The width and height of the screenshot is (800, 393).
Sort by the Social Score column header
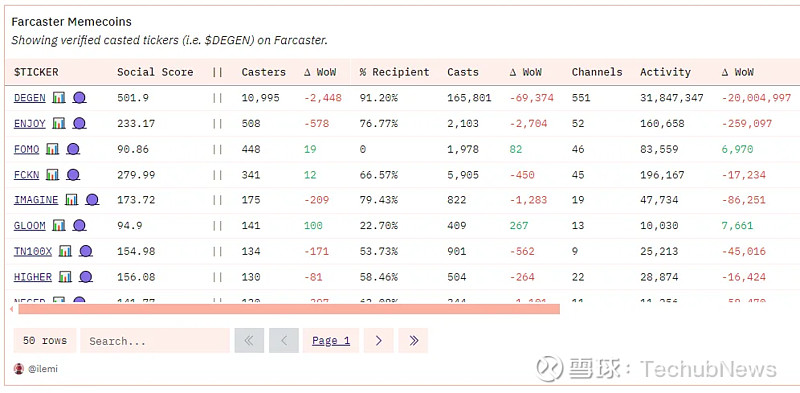point(155,72)
